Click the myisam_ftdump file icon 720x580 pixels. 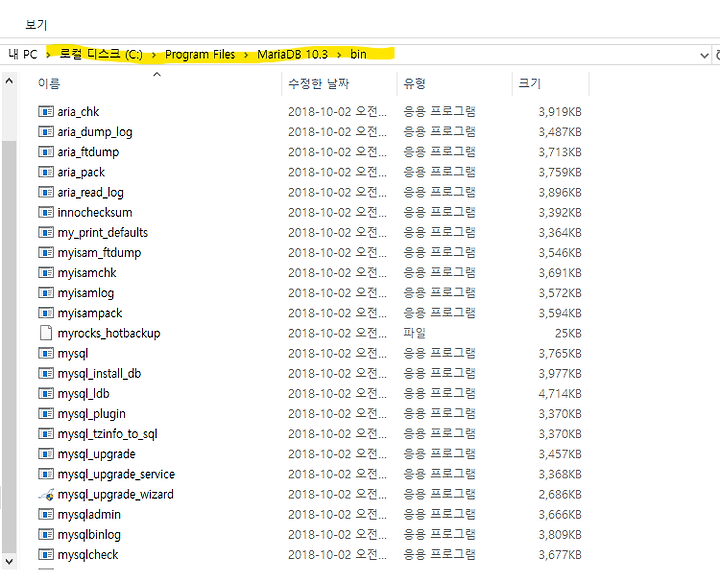click(x=46, y=253)
